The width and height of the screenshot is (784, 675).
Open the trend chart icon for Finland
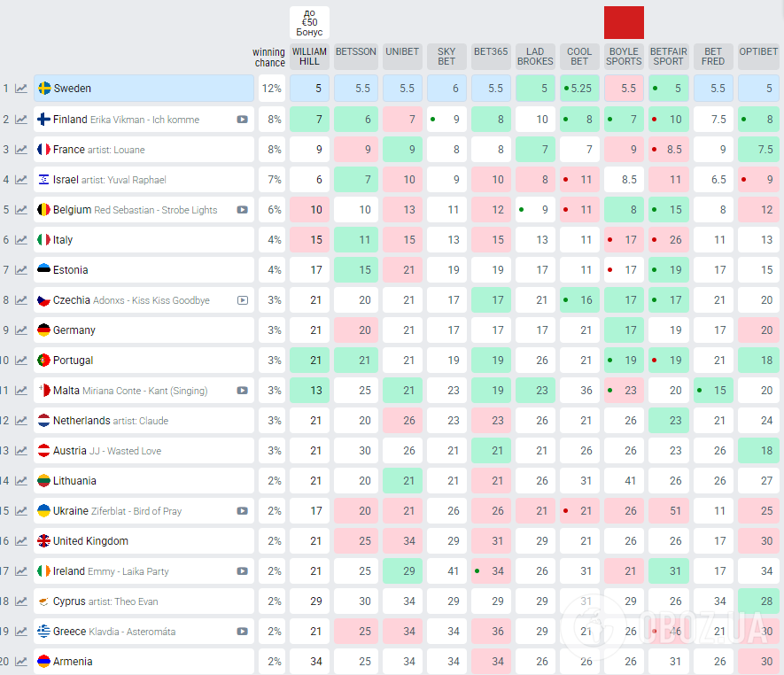[x=21, y=120]
